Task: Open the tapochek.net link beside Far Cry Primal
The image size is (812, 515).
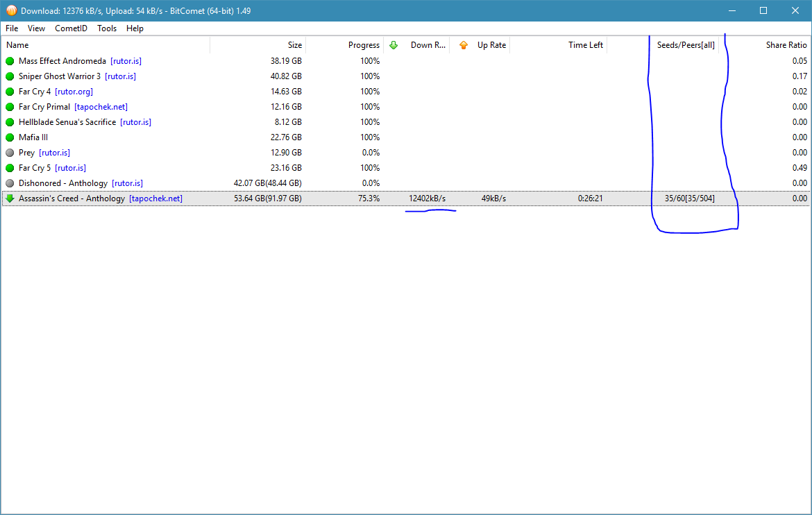Action: pyautogui.click(x=101, y=107)
